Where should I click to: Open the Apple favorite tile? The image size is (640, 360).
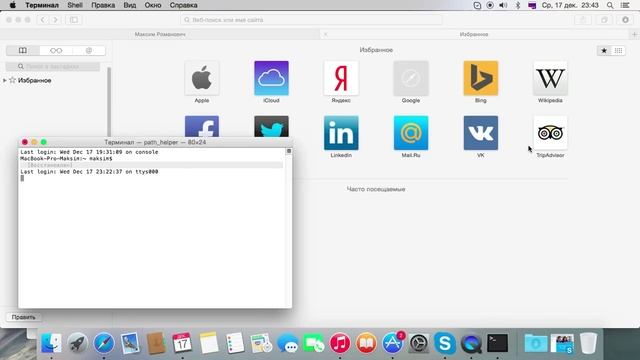coord(202,78)
